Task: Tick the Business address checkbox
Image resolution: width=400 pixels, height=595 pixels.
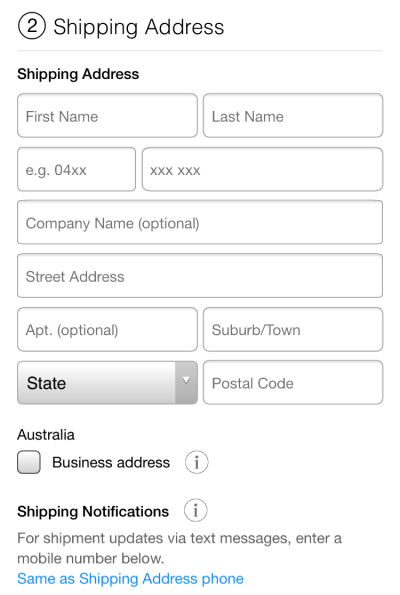Action: click(29, 462)
